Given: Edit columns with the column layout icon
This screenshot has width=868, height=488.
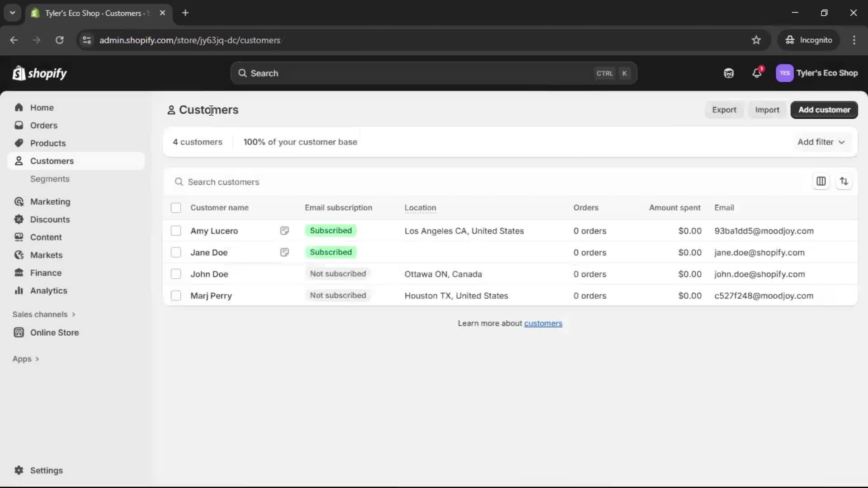Looking at the screenshot, I should point(821,181).
